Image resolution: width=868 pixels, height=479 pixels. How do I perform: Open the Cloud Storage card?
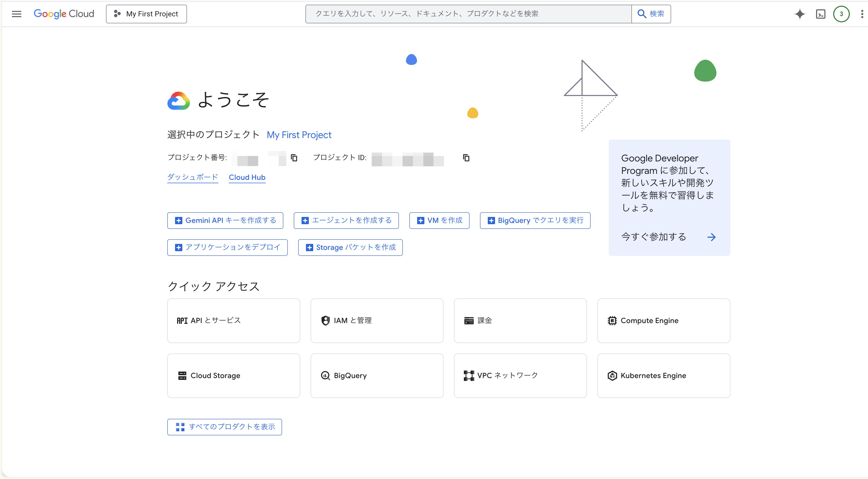click(233, 375)
